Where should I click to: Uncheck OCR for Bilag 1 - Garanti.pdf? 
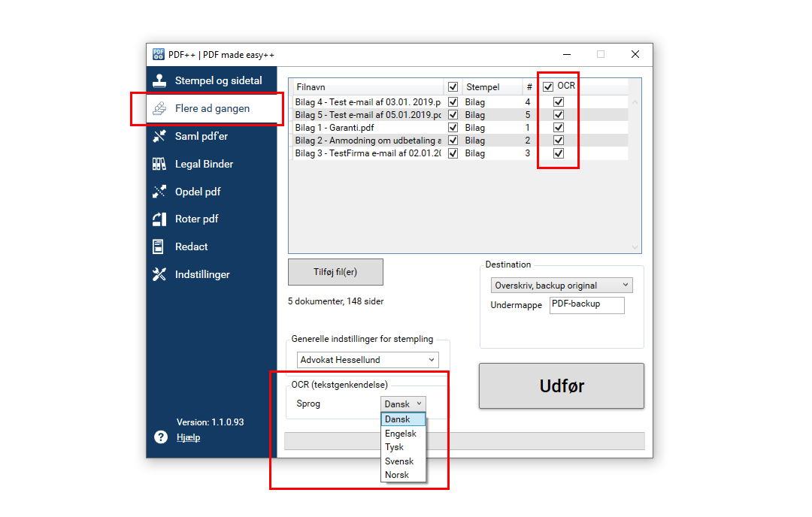[559, 128]
